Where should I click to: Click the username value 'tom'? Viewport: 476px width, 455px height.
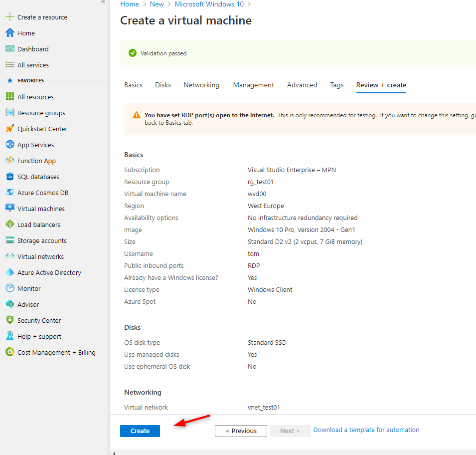click(253, 253)
